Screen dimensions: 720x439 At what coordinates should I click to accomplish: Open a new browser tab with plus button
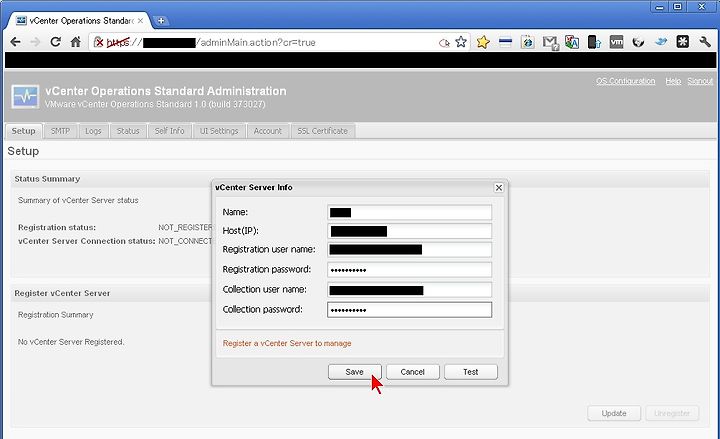click(x=161, y=21)
